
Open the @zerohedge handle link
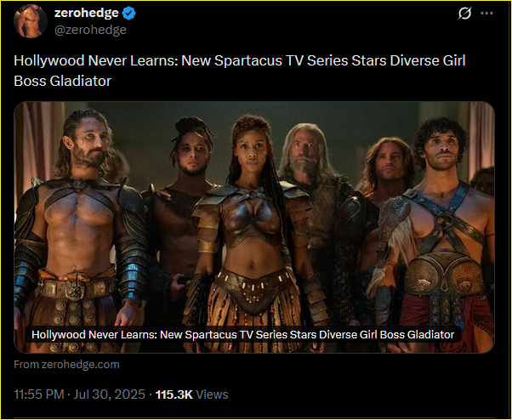[x=90, y=30]
